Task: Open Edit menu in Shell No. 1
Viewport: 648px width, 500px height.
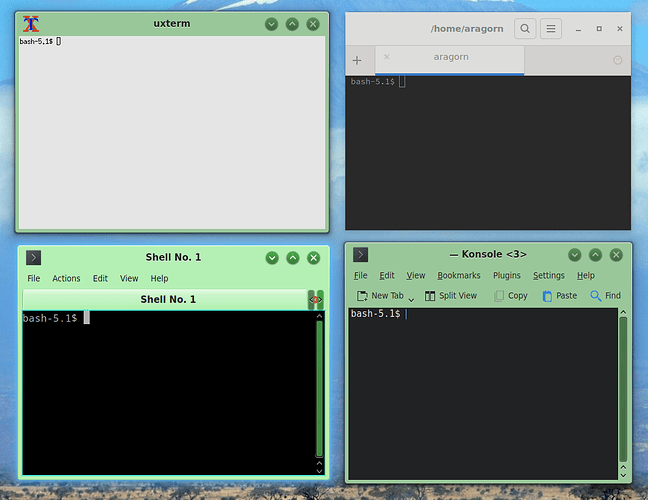Action: click(100, 279)
